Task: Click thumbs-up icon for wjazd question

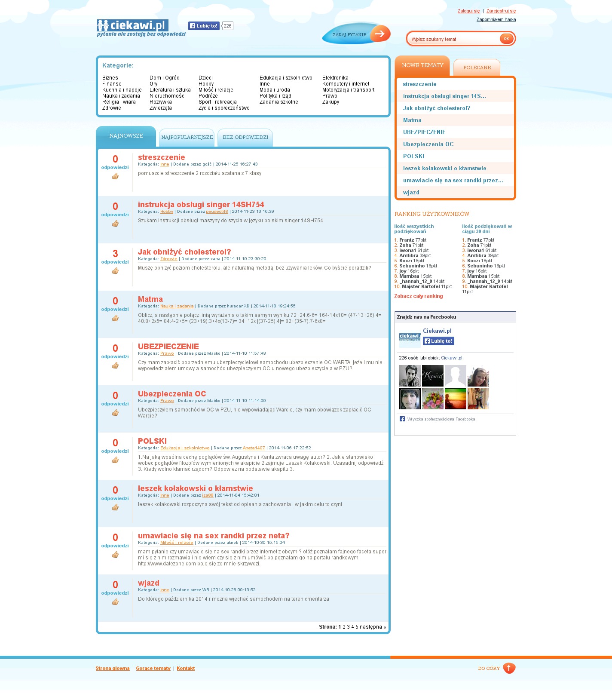Action: click(115, 602)
